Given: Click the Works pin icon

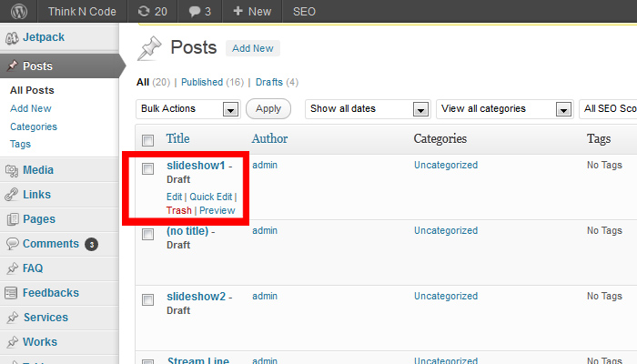Looking at the screenshot, I should [13, 342].
